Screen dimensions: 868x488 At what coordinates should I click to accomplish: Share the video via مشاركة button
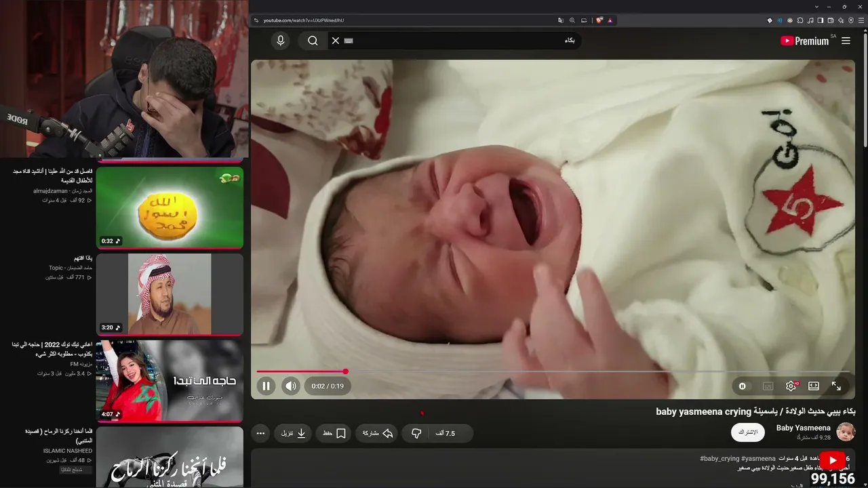click(x=378, y=433)
